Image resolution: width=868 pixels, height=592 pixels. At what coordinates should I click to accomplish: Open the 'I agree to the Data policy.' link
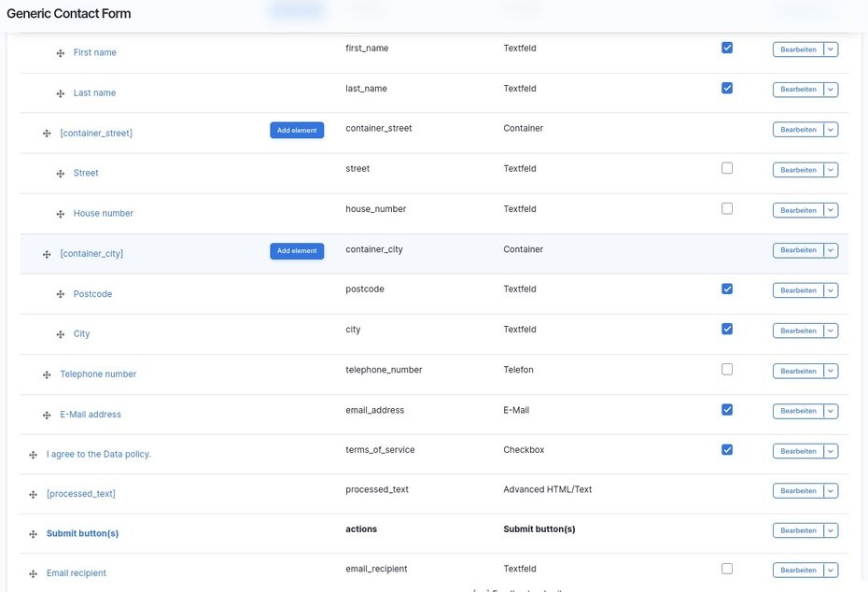tap(99, 454)
